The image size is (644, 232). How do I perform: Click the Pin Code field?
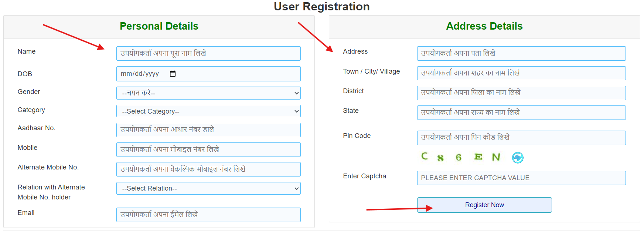coord(521,138)
